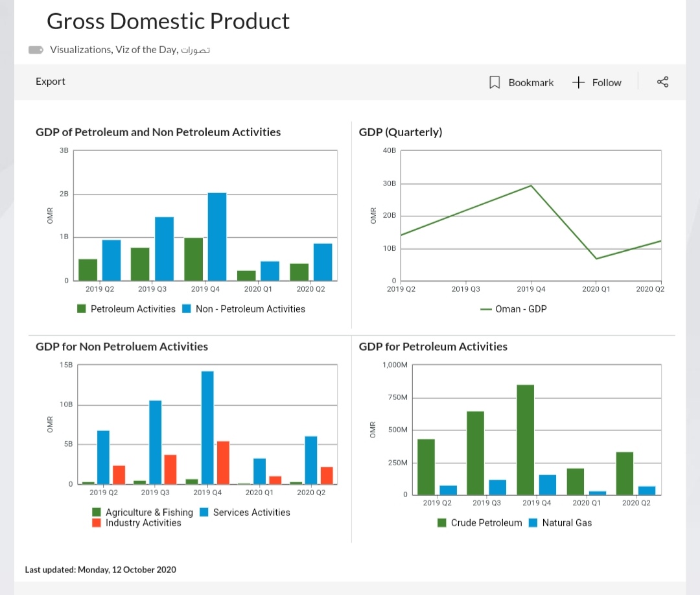Click 2019 Q4 Natural Gas blue bar
The width and height of the screenshot is (700, 595).
(x=548, y=485)
